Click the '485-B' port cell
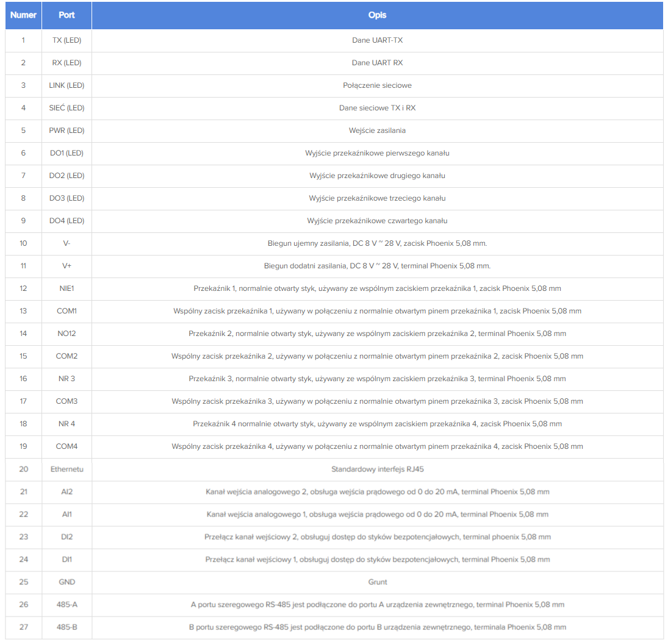Image resolution: width=668 pixels, height=644 pixels. click(x=67, y=628)
